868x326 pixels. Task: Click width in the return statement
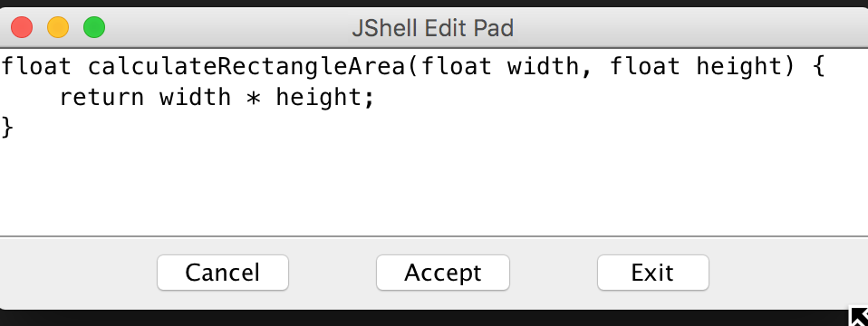[195, 98]
